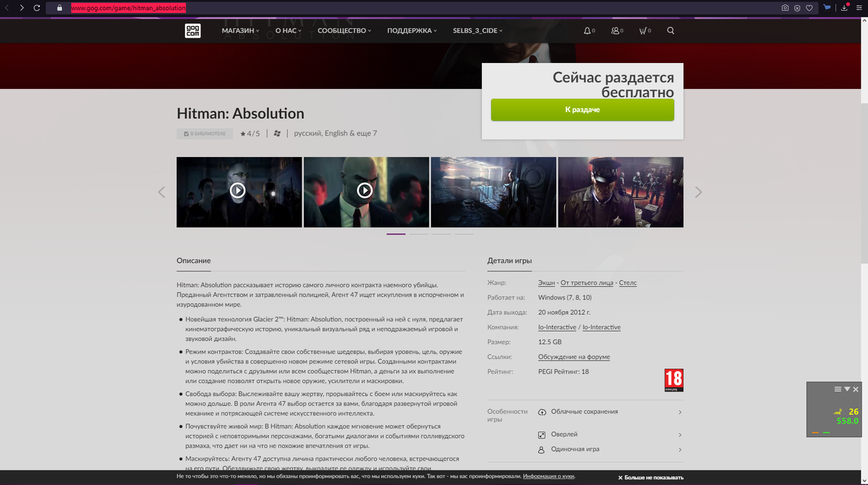Screen dimensions: 868x485
Task: Open the friends icon in header
Action: pyautogui.click(x=615, y=30)
